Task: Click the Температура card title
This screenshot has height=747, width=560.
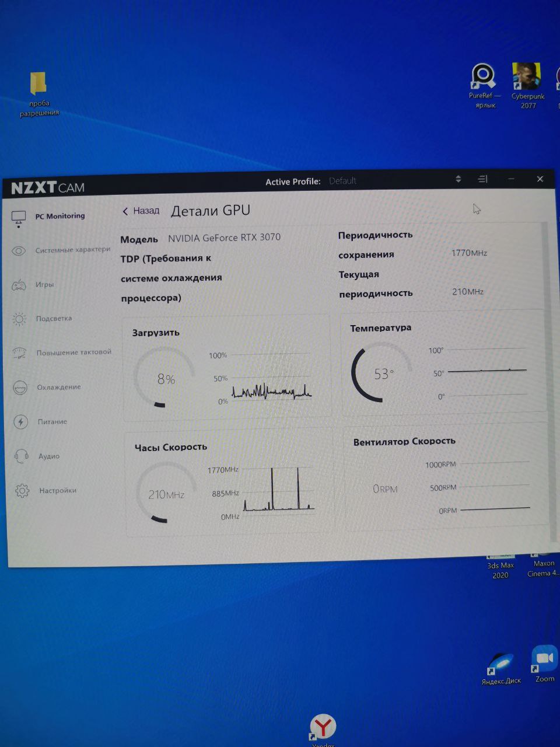Action: pyautogui.click(x=381, y=328)
